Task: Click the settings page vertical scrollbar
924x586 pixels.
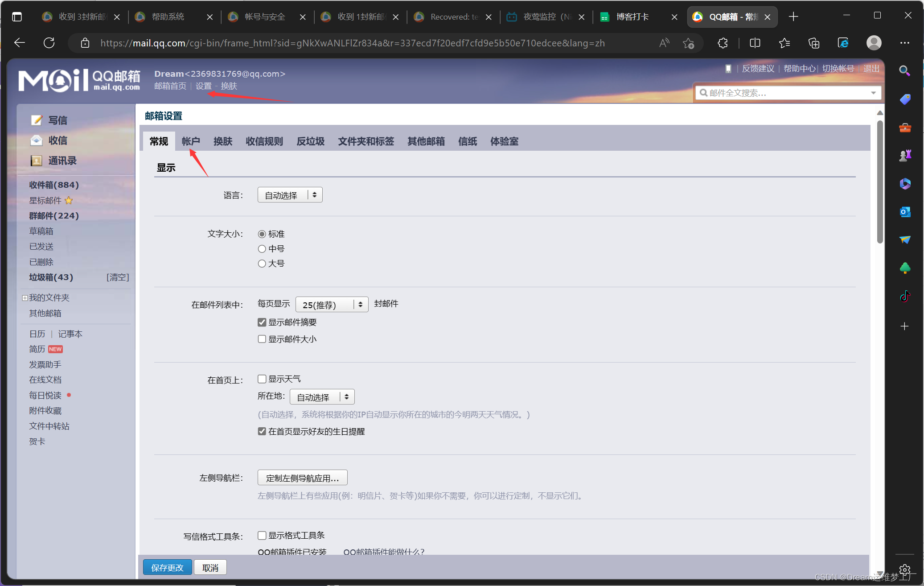Action: (x=879, y=183)
